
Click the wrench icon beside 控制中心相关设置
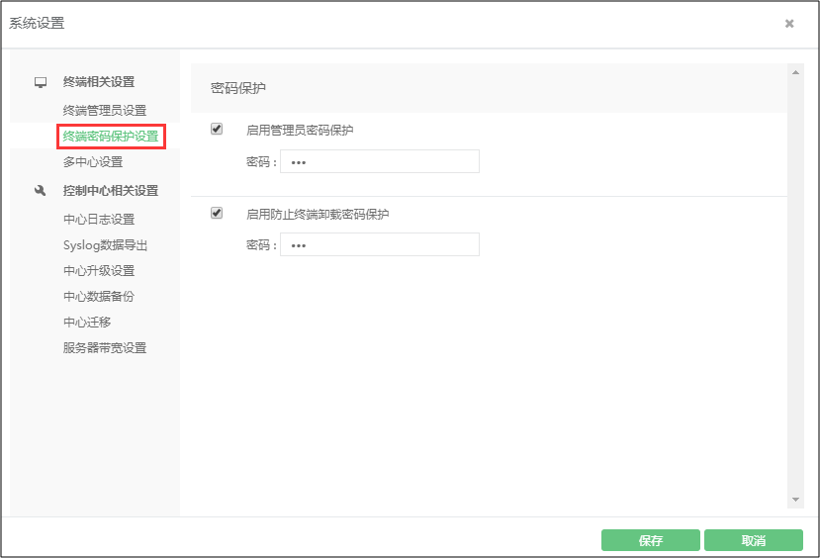click(x=40, y=191)
